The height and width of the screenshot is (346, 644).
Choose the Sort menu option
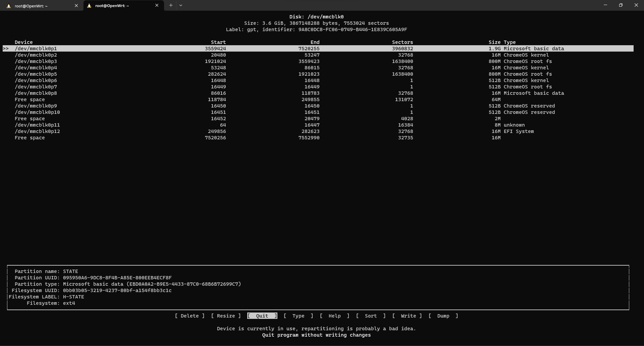pyautogui.click(x=371, y=316)
